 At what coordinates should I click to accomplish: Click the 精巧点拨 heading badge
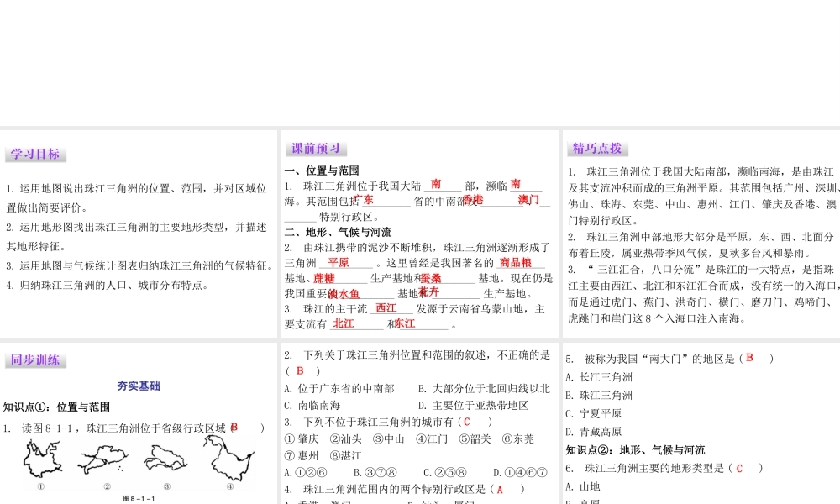tap(597, 149)
